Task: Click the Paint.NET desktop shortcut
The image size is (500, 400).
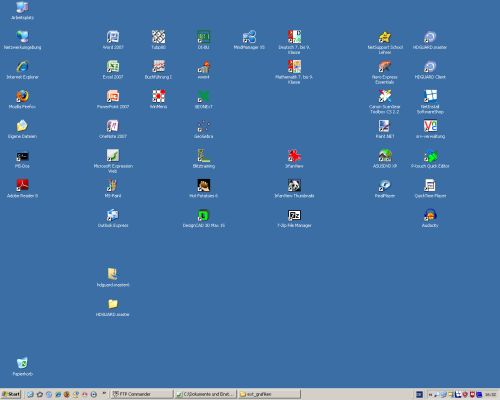Action: [x=385, y=126]
